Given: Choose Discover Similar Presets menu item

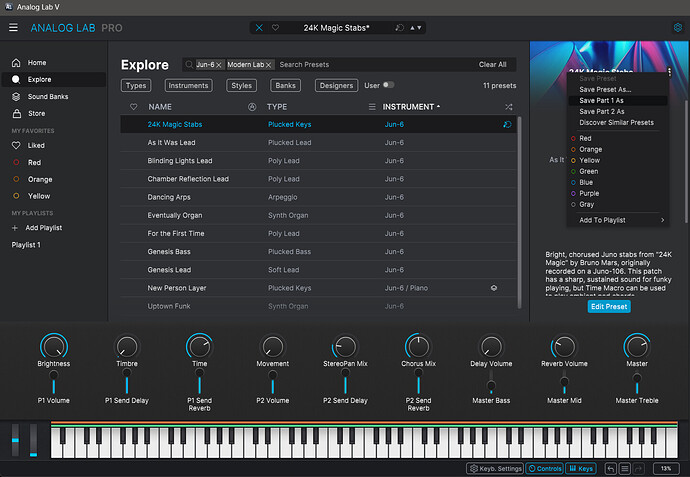Looking at the screenshot, I should 616,122.
